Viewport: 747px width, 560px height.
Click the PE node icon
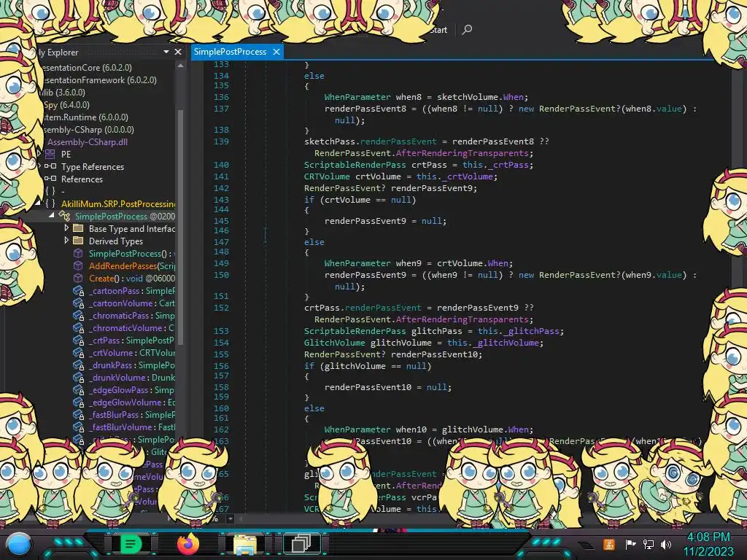50,154
